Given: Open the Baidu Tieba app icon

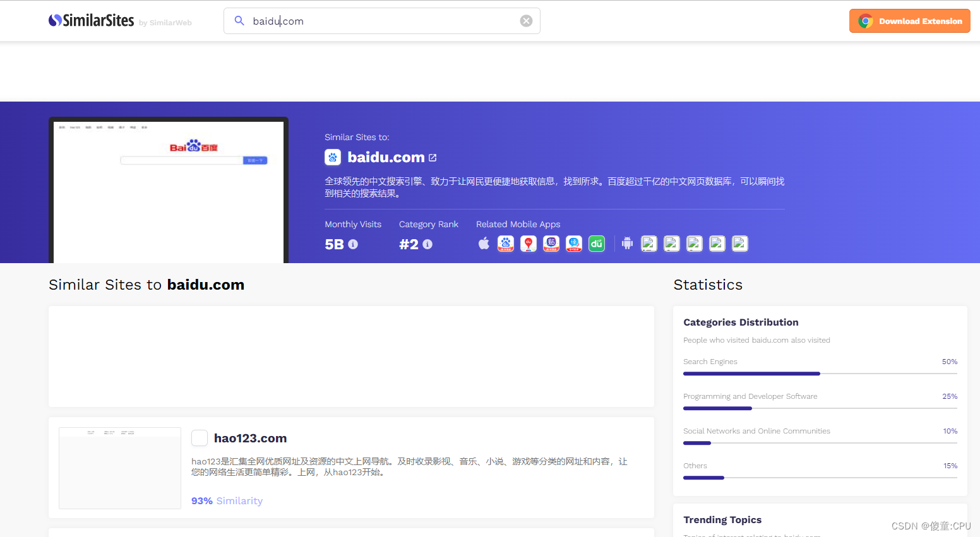Looking at the screenshot, I should 551,244.
